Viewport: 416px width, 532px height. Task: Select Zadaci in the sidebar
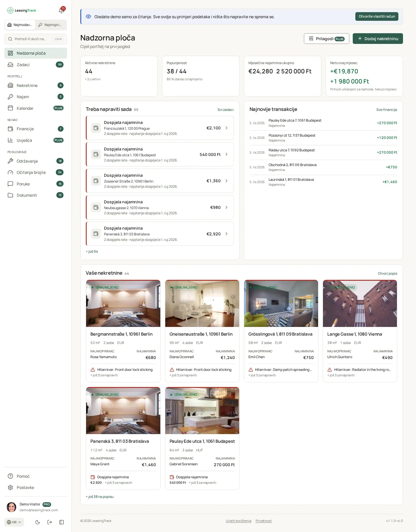[x=36, y=65]
